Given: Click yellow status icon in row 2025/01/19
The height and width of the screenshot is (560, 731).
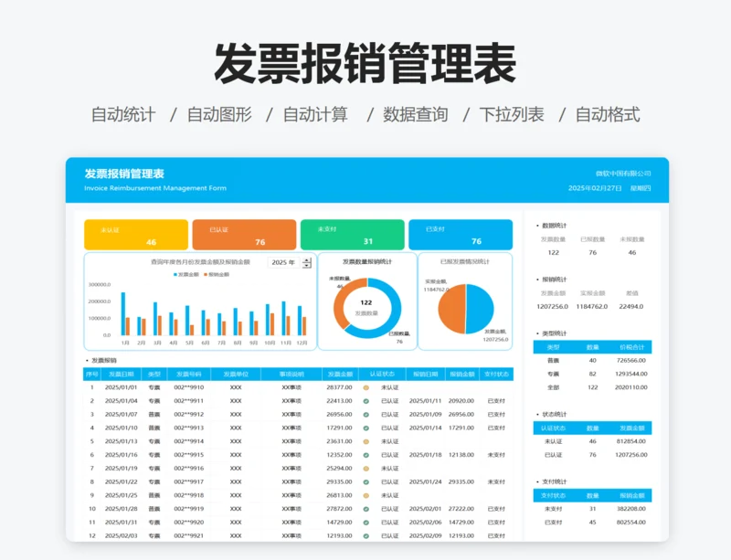Looking at the screenshot, I should coord(366,469).
